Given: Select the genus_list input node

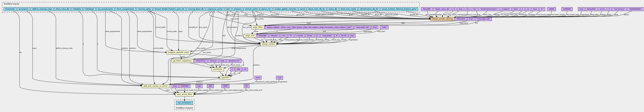Looking at the screenshot, I should 266,9.
